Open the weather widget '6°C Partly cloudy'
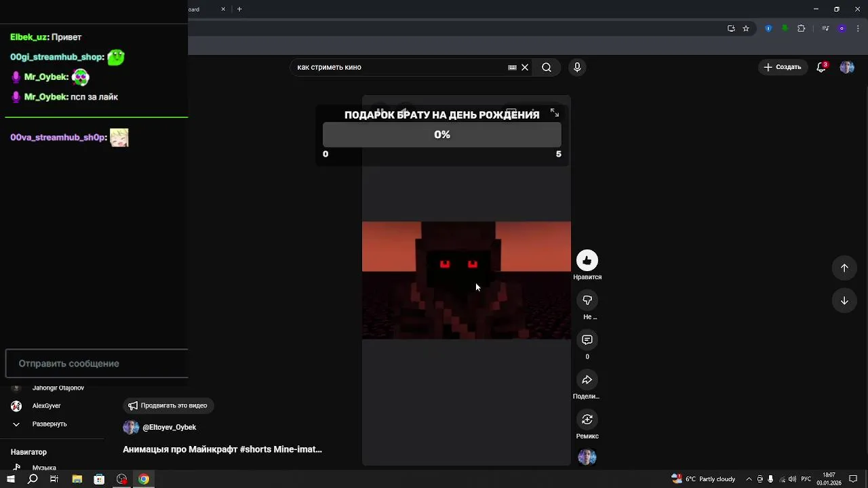Image resolution: width=868 pixels, height=488 pixels. click(703, 479)
